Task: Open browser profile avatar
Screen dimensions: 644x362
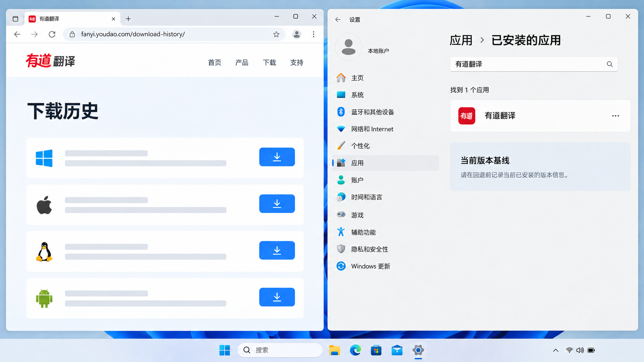Action: pyautogui.click(x=297, y=34)
